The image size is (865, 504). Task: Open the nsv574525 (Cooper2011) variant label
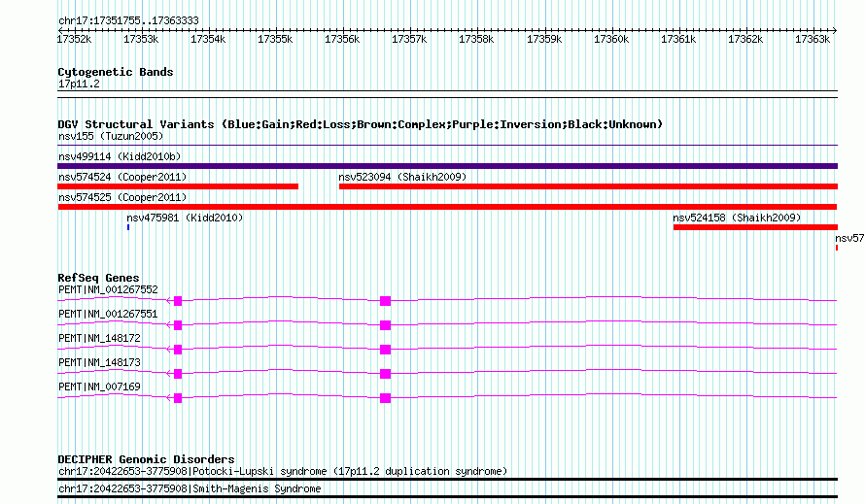(122, 197)
